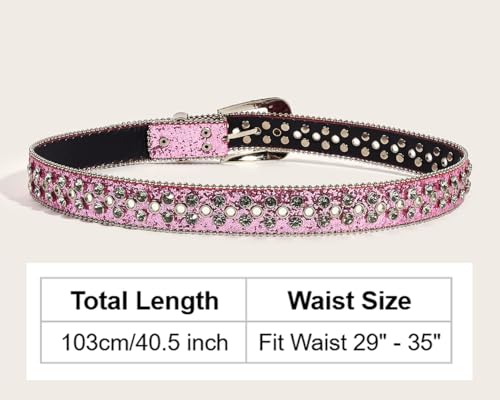
Task: Click the Fit Waist 29" - 35" cell
Action: coord(349,342)
